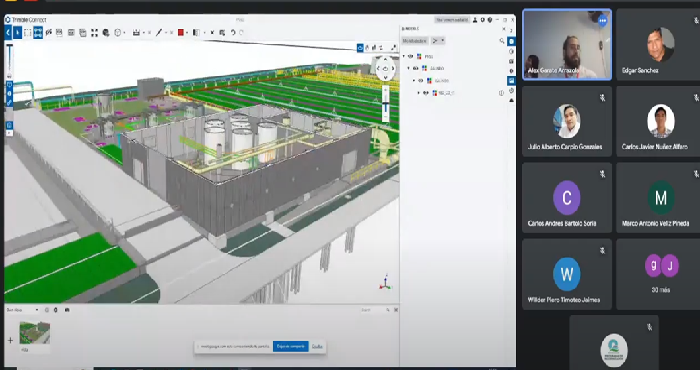The image size is (700, 370).
Task: Activate the blue orbit view mode
Action: (x=360, y=47)
